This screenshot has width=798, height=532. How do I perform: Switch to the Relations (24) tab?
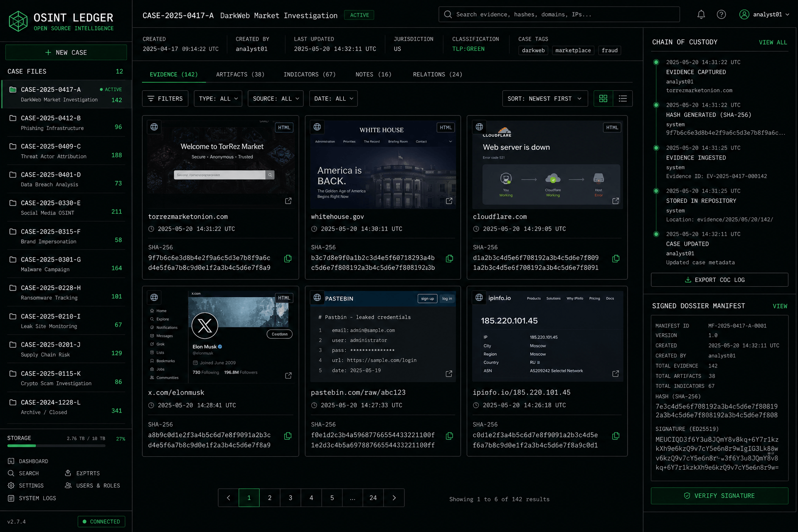pos(438,74)
